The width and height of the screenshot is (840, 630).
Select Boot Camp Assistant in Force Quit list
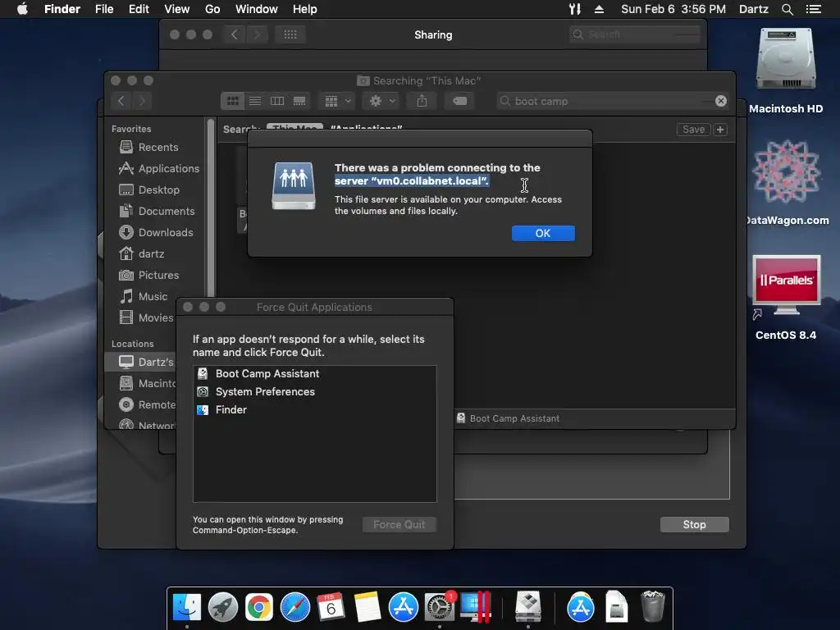314,373
